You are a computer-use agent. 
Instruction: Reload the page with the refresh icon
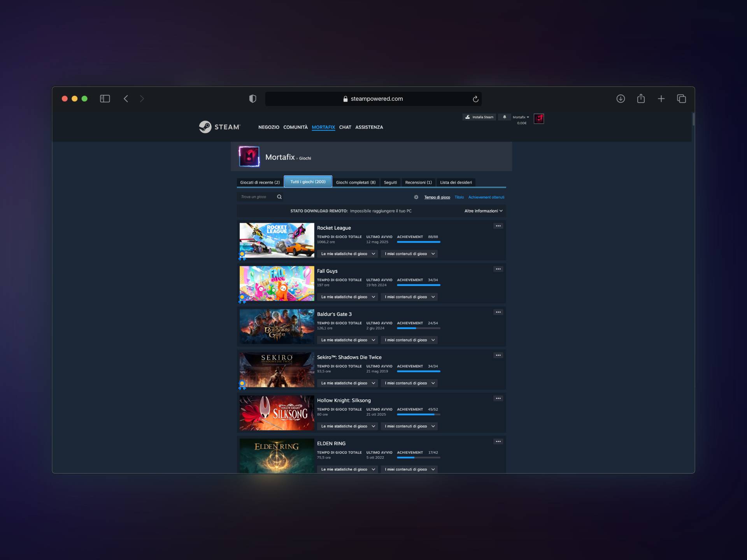(x=475, y=99)
